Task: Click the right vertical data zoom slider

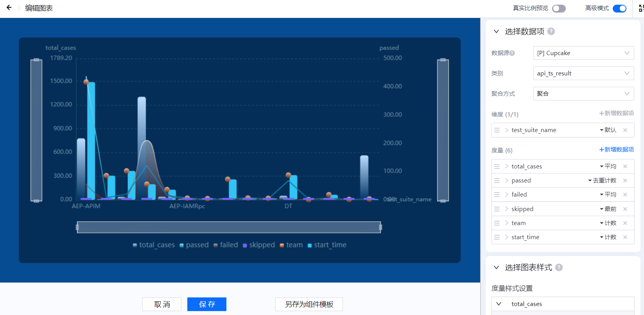Action: click(x=443, y=130)
